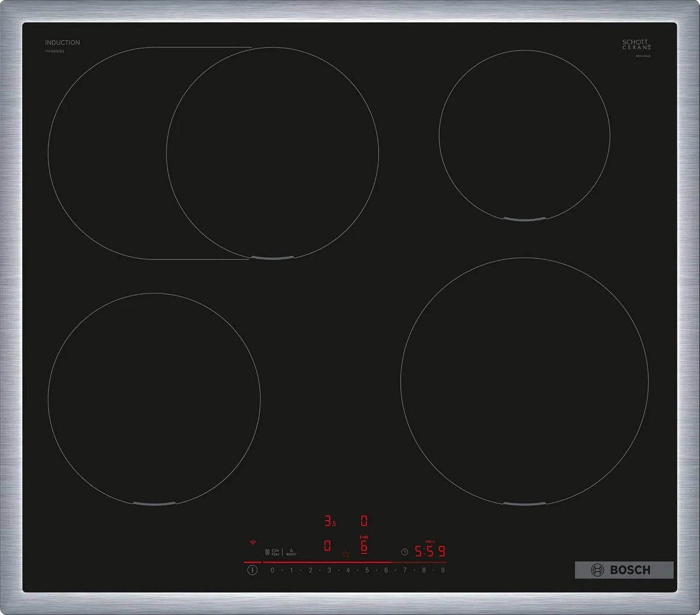Screen dimensions: 700x615
Task: Set power level 1 on the scale
Action: 291,570
